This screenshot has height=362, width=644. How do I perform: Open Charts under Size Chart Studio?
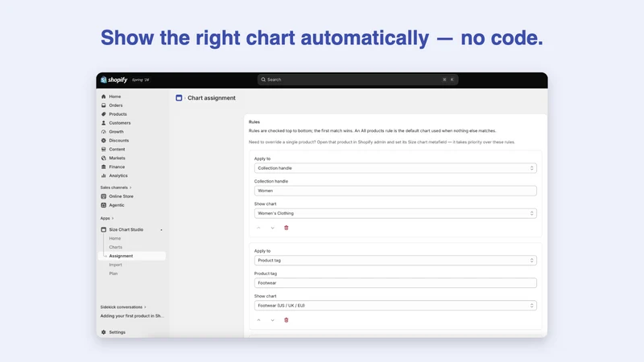pos(115,247)
